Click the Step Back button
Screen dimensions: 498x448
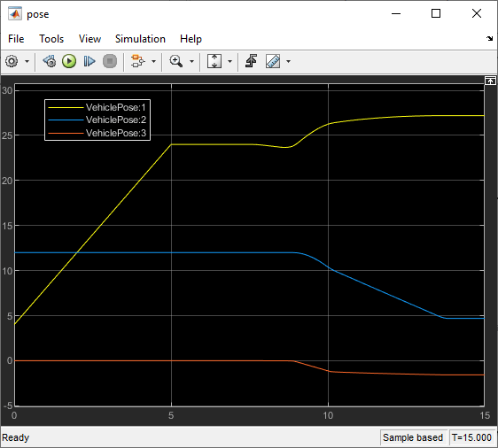point(50,61)
